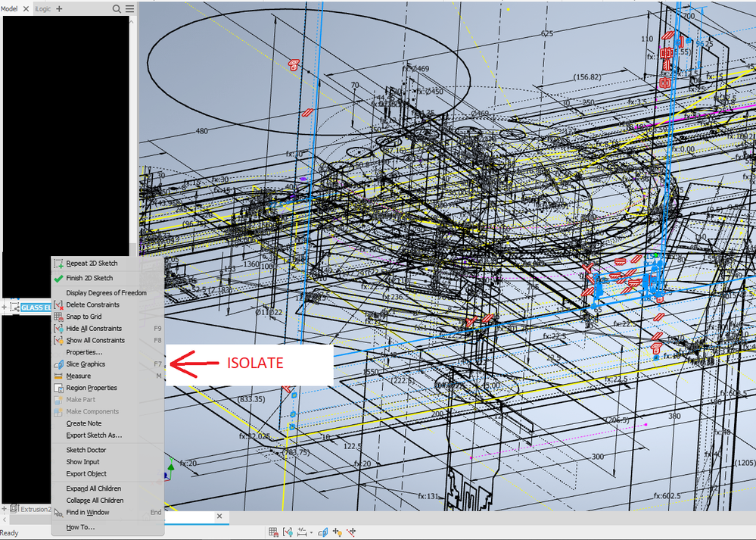The image size is (756, 540).
Task: Add a new browser panel tab with plus
Action: [x=59, y=8]
